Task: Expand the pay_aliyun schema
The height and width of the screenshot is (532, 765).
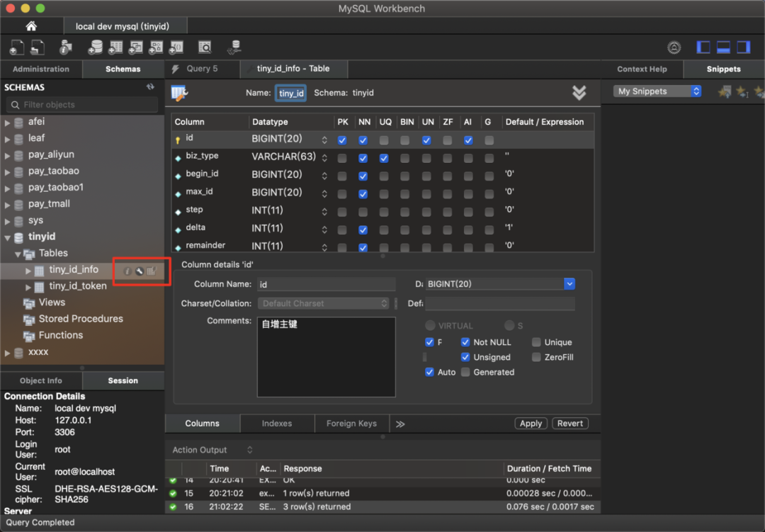Action: click(7, 156)
